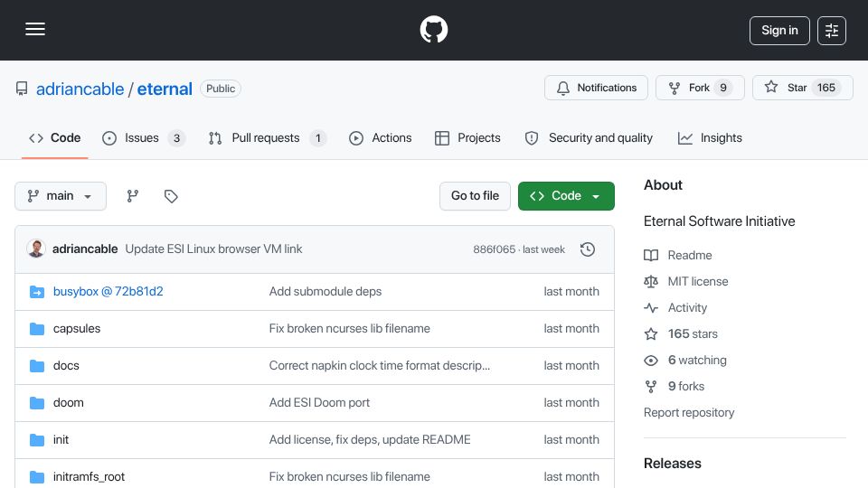Open the init folder
The width and height of the screenshot is (868, 488).
tap(61, 440)
